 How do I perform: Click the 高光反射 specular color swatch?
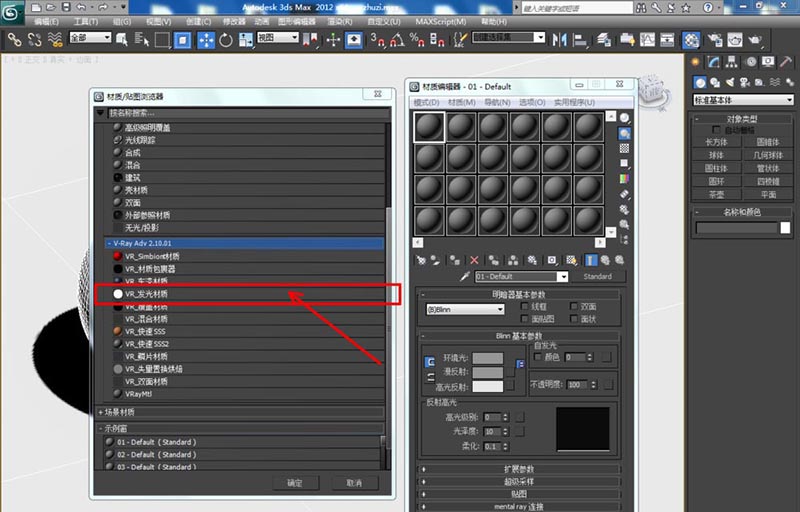(x=488, y=387)
